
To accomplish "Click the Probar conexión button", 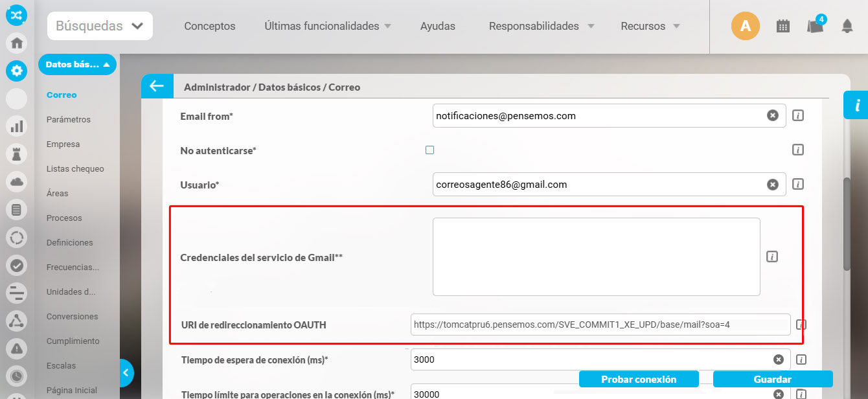I will tap(638, 379).
